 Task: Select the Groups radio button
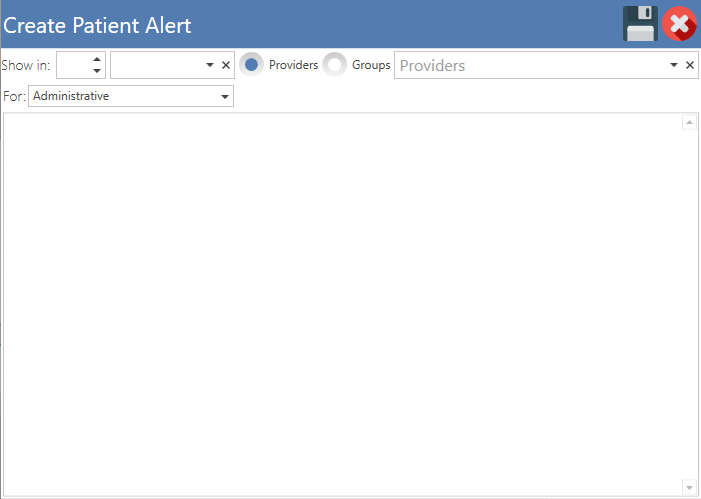click(x=334, y=65)
